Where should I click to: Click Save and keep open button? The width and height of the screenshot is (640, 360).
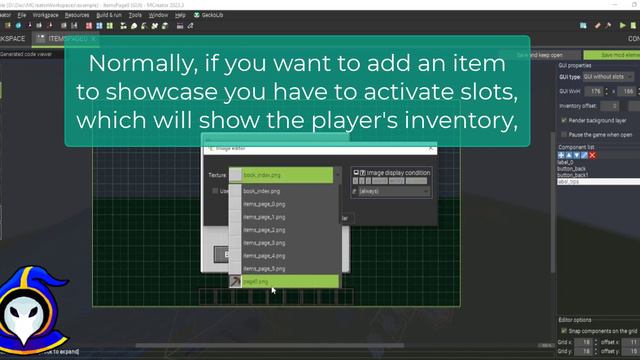pos(540,55)
